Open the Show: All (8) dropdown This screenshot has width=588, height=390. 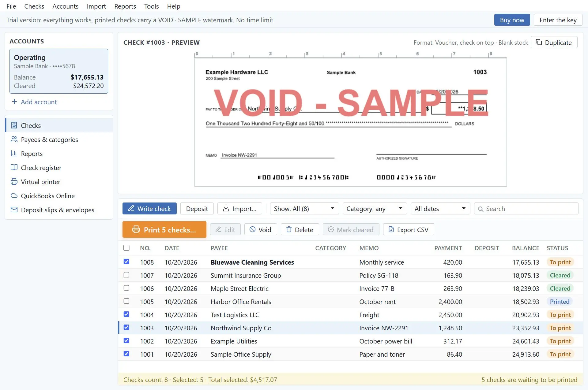(304, 209)
